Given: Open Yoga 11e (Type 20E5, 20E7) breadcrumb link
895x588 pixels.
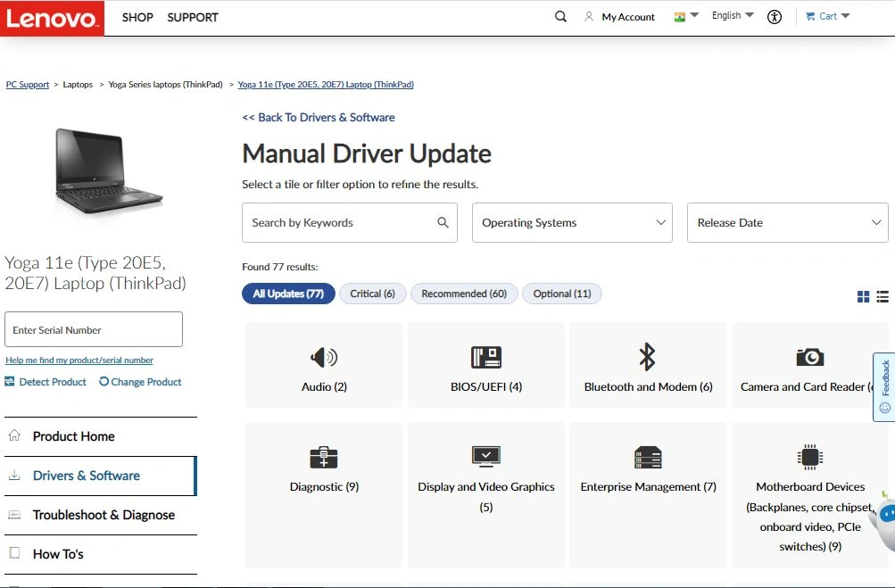Looking at the screenshot, I should pos(326,85).
